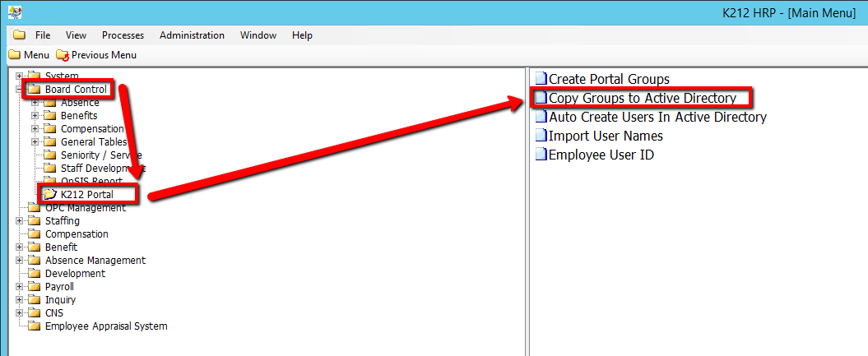Open the Processes menu
The height and width of the screenshot is (356, 868).
click(123, 35)
